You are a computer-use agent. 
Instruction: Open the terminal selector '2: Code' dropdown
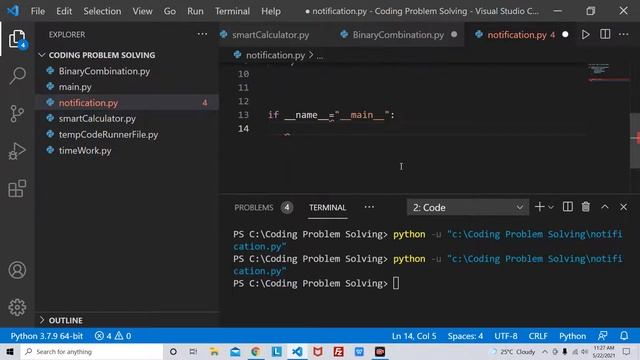(x=468, y=207)
